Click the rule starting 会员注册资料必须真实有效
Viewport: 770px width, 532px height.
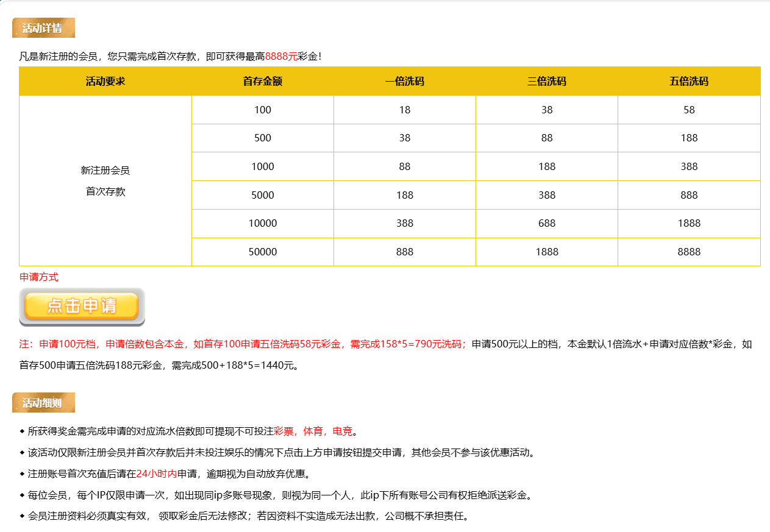249,517
